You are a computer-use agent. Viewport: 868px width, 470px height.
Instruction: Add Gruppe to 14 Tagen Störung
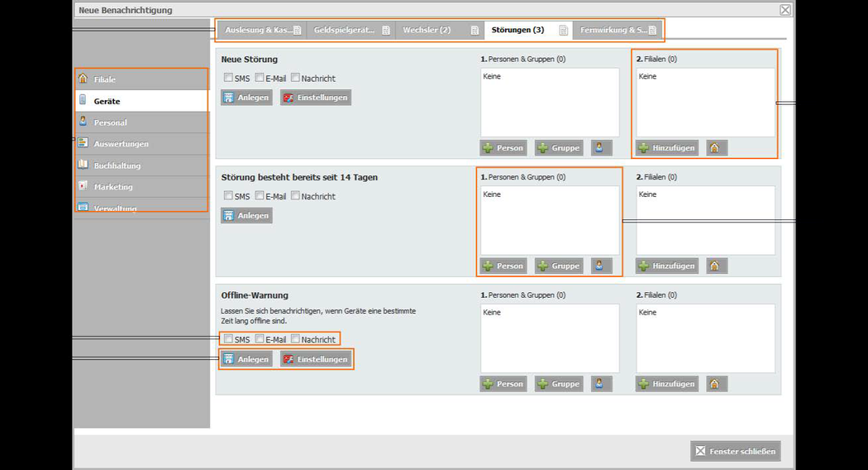pyautogui.click(x=559, y=266)
